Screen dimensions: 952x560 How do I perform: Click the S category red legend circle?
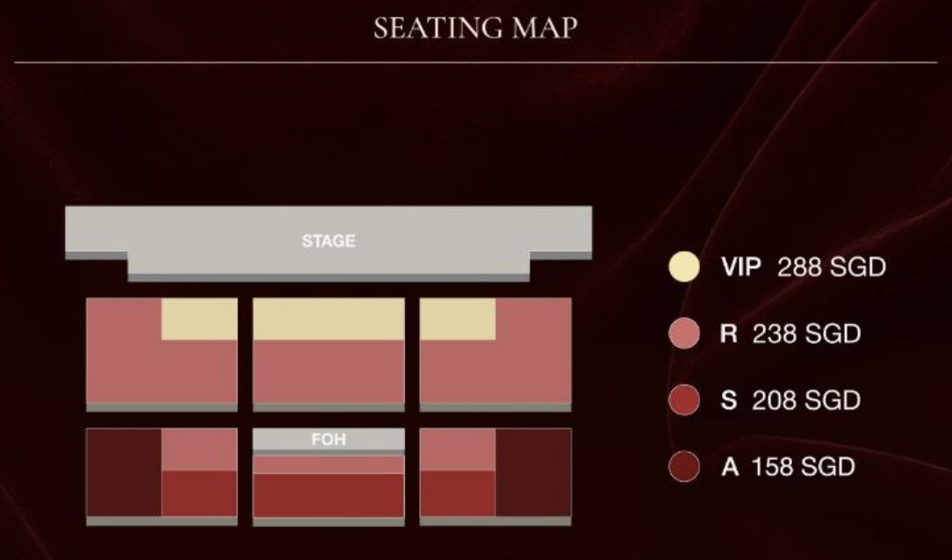[683, 400]
